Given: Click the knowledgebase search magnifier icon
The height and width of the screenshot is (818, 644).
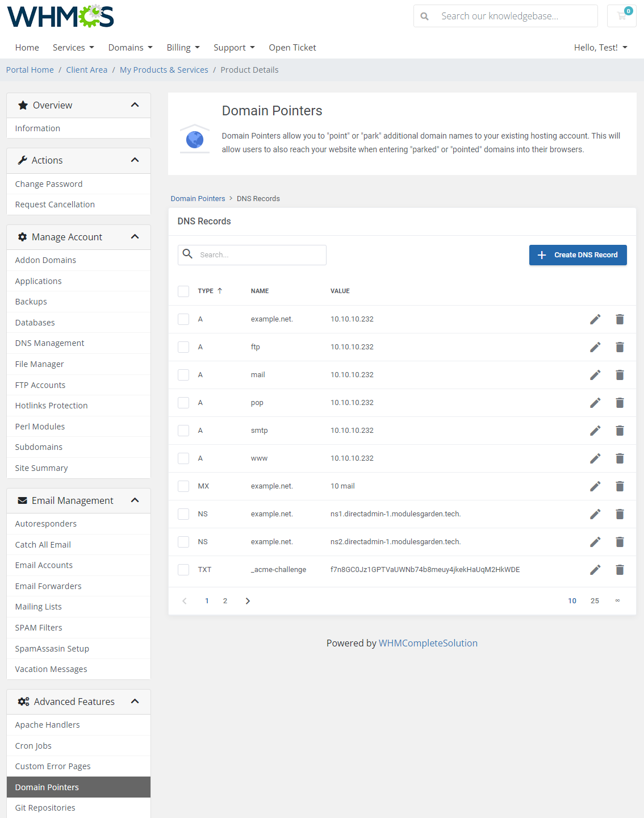Looking at the screenshot, I should click(x=424, y=16).
